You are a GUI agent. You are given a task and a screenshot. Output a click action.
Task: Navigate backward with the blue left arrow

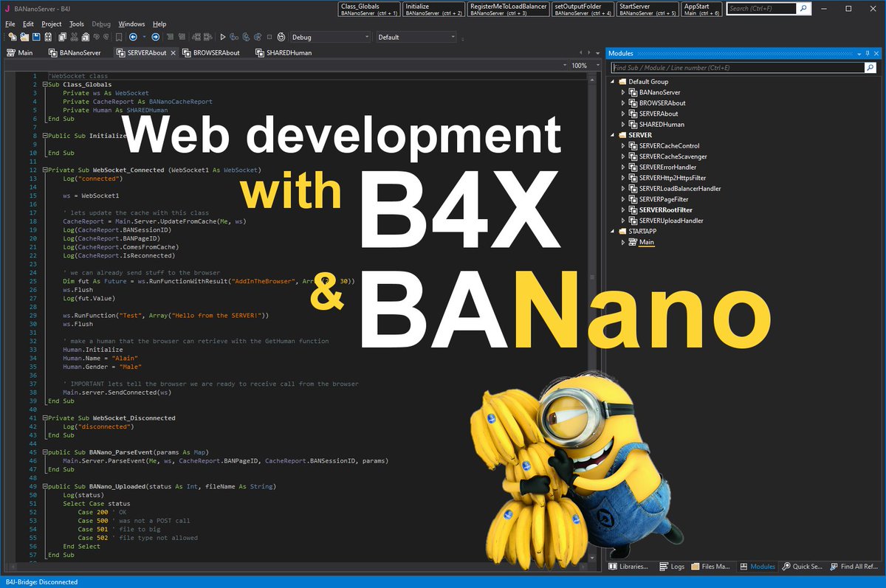click(133, 37)
